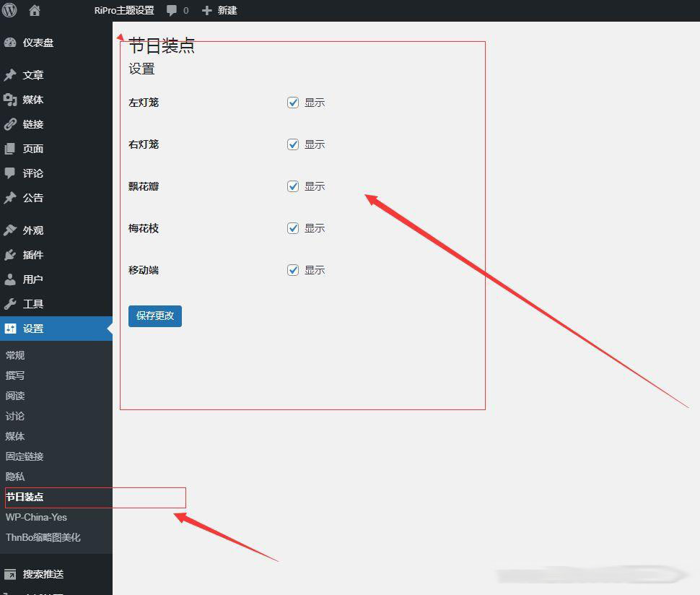The width and height of the screenshot is (700, 595).
Task: Click the 媒体 media icon in sidebar
Action: tap(10, 100)
